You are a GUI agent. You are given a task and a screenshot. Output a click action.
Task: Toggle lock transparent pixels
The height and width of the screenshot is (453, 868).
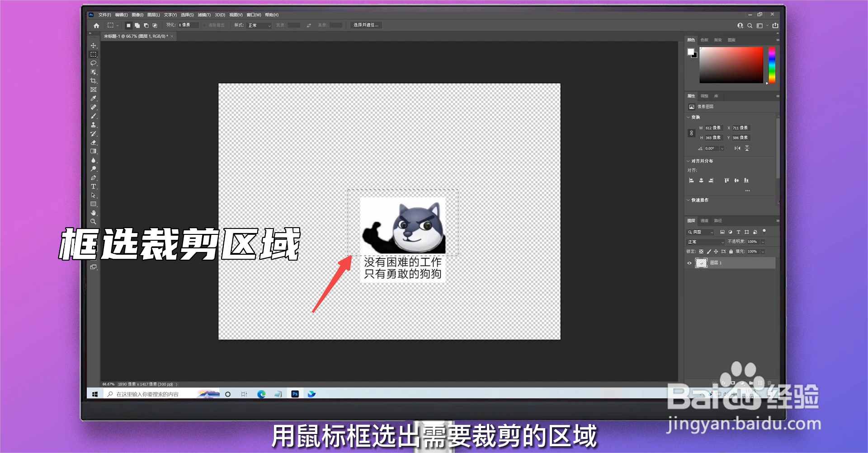701,252
